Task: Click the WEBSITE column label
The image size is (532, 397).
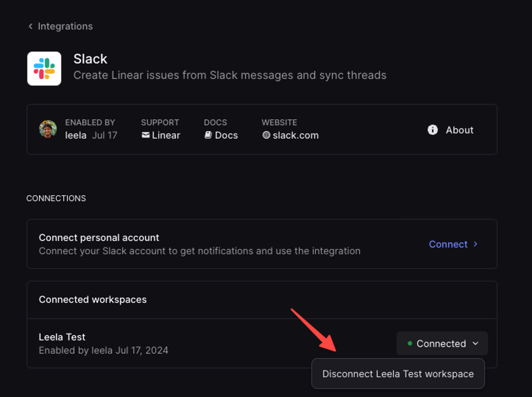Action: [x=279, y=122]
